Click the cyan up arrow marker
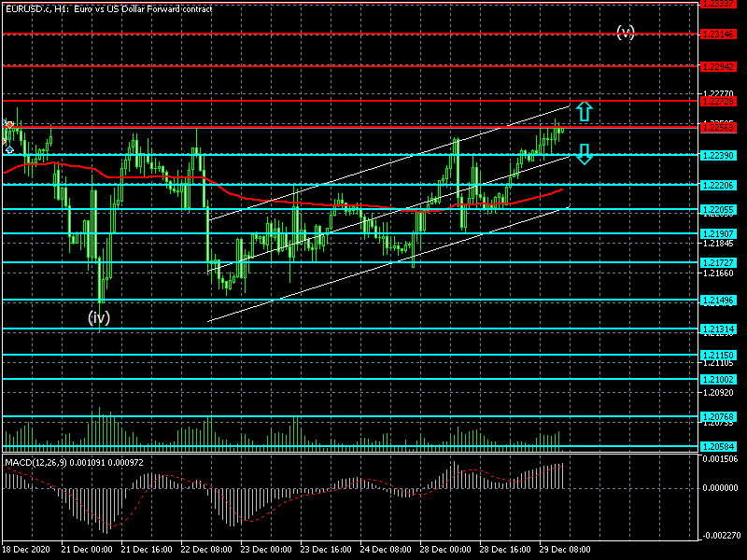Screen dimensions: 747x560 pyautogui.click(x=584, y=111)
